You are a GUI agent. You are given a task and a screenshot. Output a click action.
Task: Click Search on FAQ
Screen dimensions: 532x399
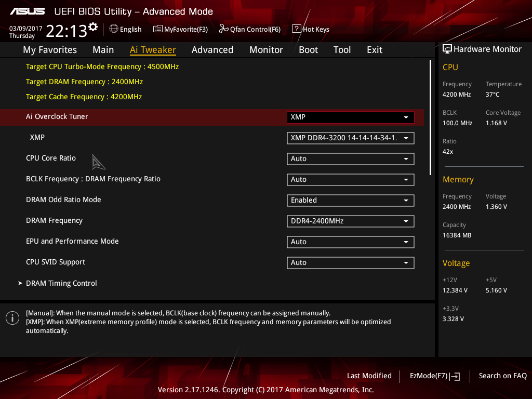[502, 376]
